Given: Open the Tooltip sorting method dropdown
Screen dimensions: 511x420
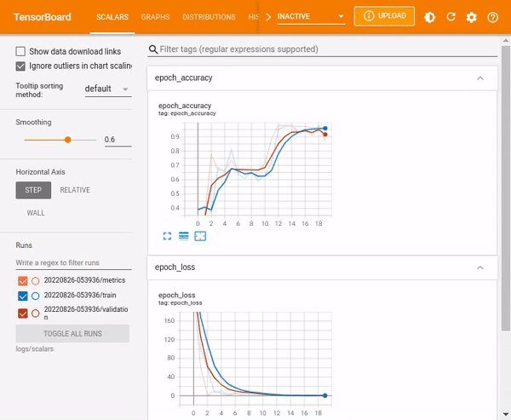Looking at the screenshot, I should tap(108, 89).
